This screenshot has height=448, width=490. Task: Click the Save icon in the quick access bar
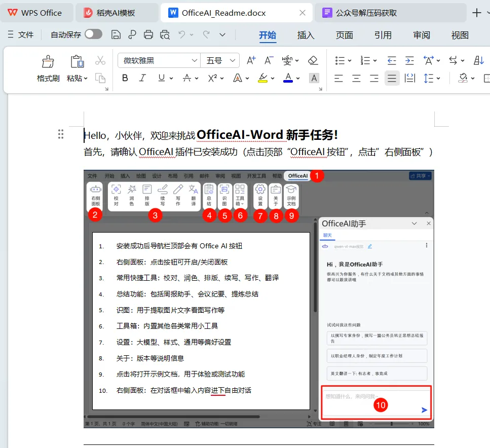pos(116,34)
